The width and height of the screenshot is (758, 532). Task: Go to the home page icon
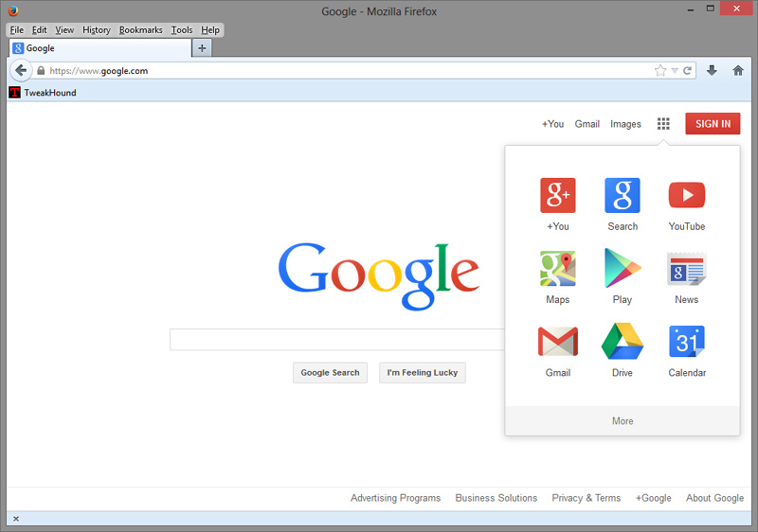[x=738, y=70]
